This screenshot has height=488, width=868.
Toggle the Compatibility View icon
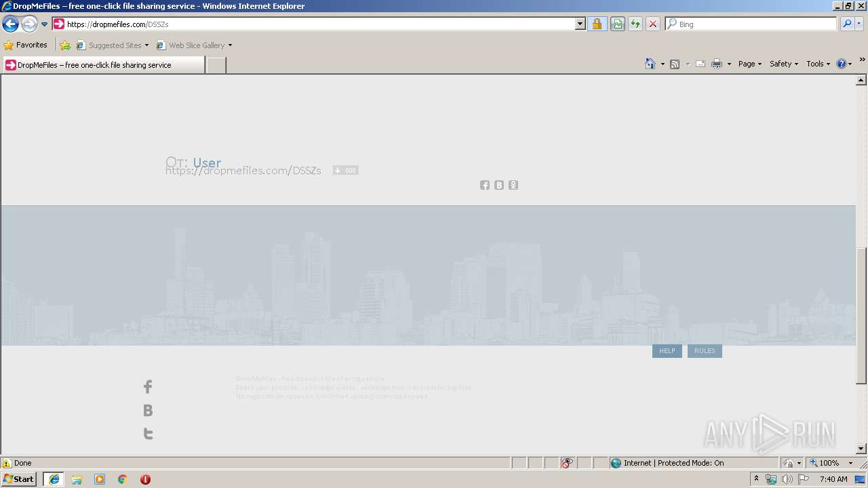pyautogui.click(x=618, y=24)
